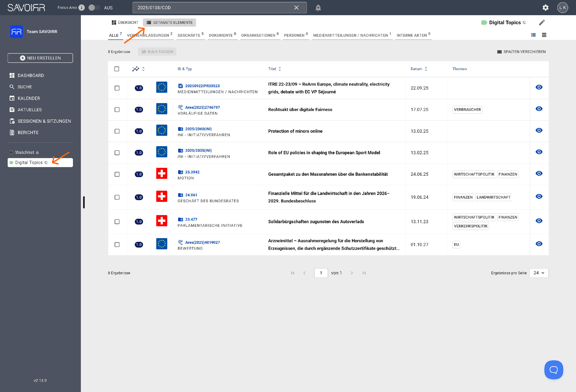Open the settings gear icon

(545, 8)
